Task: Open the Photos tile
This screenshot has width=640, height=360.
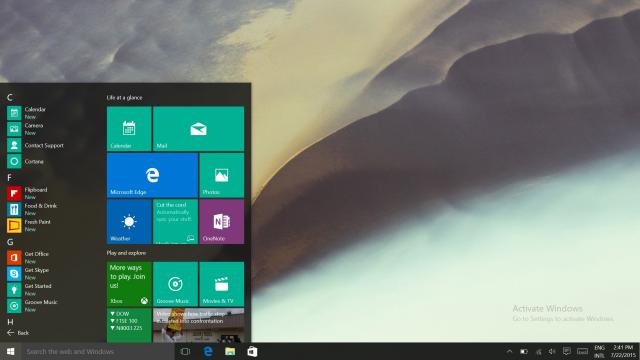Action: point(222,175)
